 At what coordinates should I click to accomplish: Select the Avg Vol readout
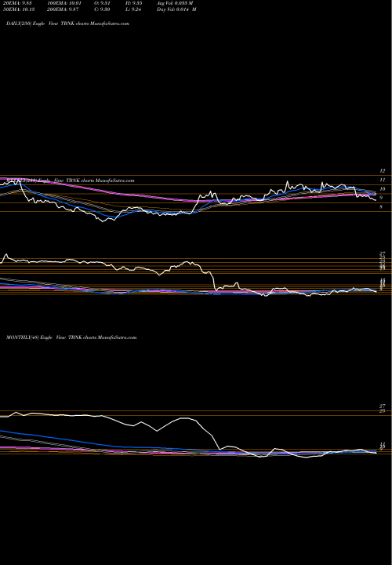175,3
